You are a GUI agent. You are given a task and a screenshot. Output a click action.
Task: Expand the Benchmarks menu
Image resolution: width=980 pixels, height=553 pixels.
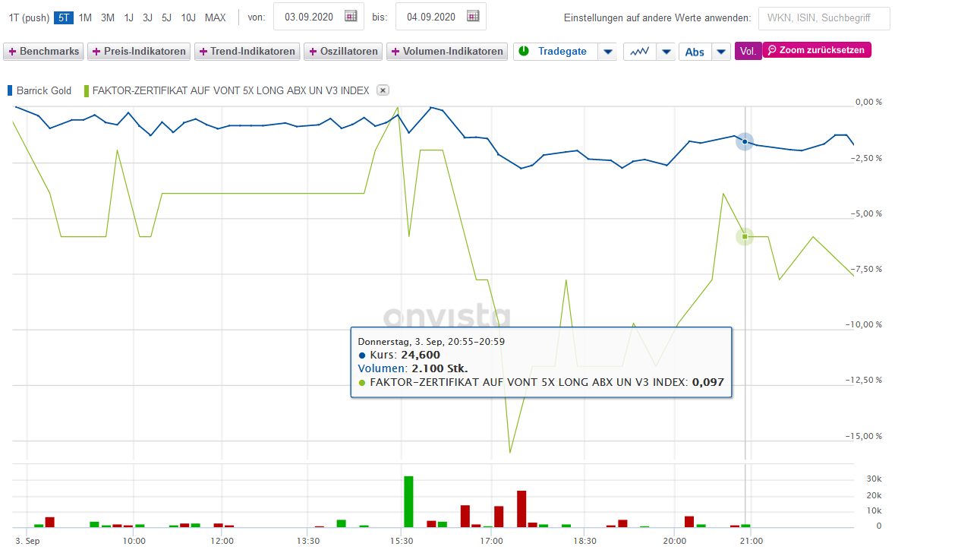click(x=44, y=52)
